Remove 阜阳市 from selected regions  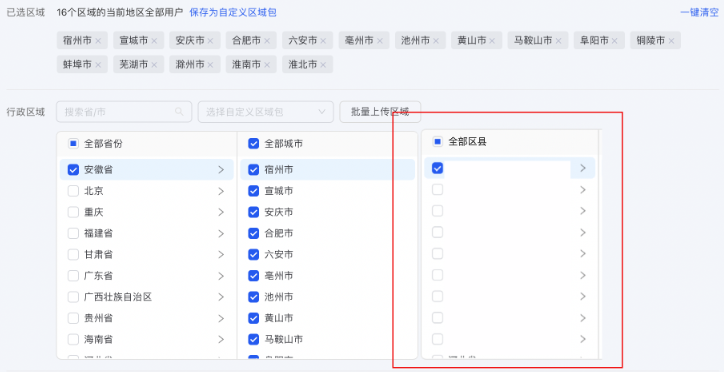[x=615, y=41]
